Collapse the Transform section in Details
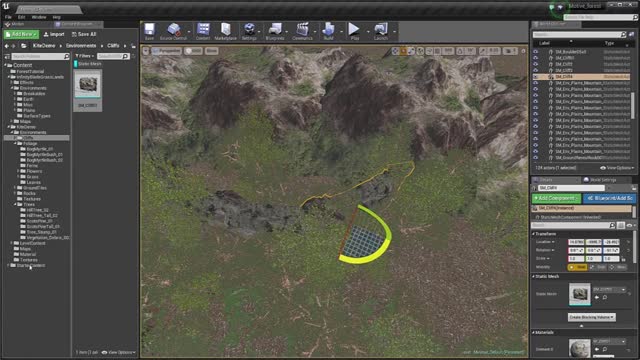The height and width of the screenshot is (360, 640). point(533,234)
